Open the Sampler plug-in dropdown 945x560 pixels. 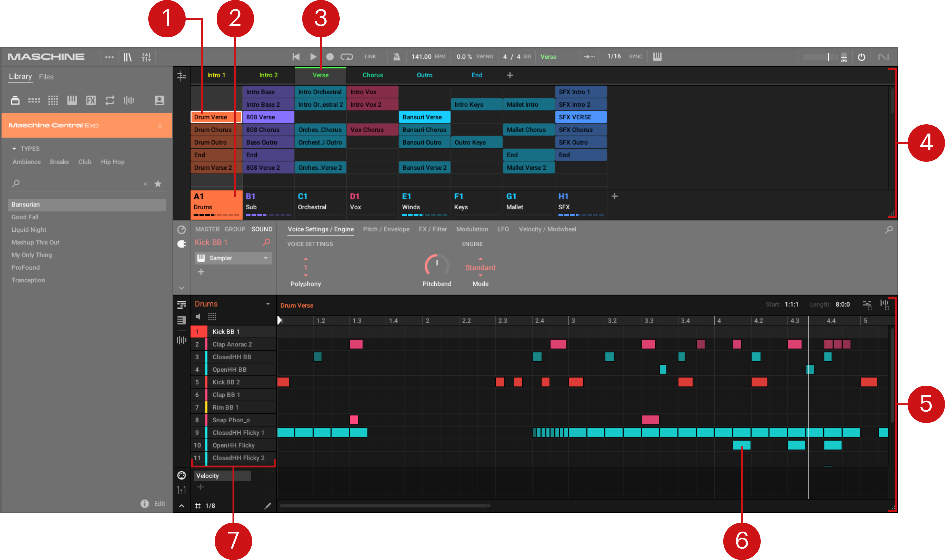(x=265, y=258)
